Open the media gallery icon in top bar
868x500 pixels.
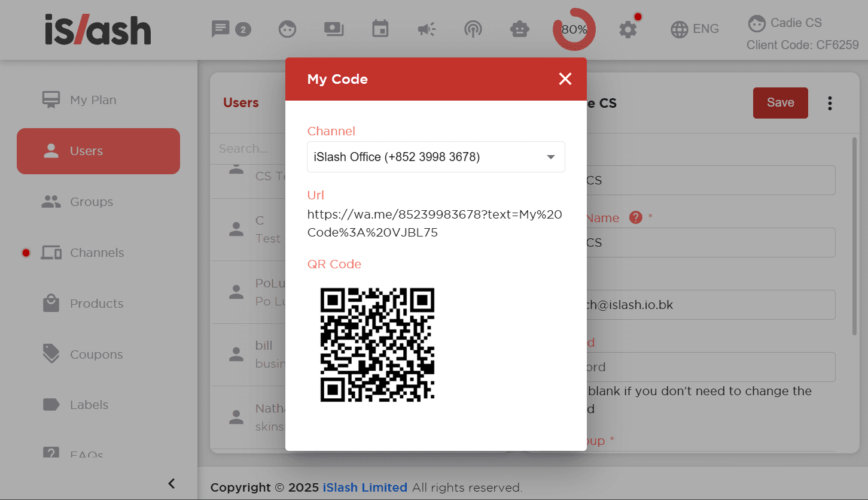(x=333, y=29)
